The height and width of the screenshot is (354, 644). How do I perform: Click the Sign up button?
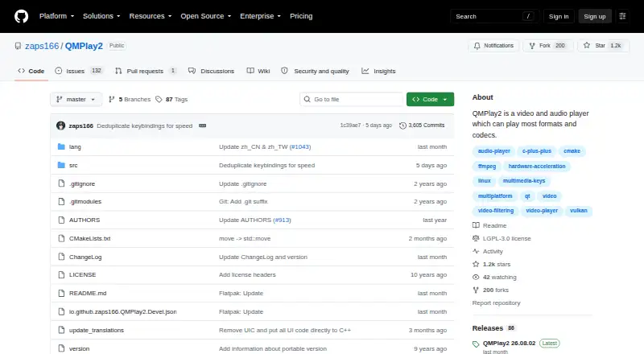point(595,16)
